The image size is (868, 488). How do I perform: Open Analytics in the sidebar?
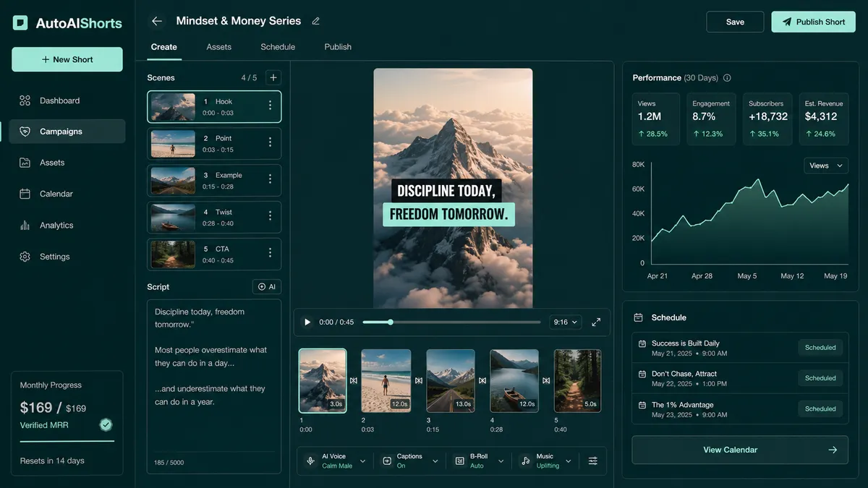(x=67, y=225)
